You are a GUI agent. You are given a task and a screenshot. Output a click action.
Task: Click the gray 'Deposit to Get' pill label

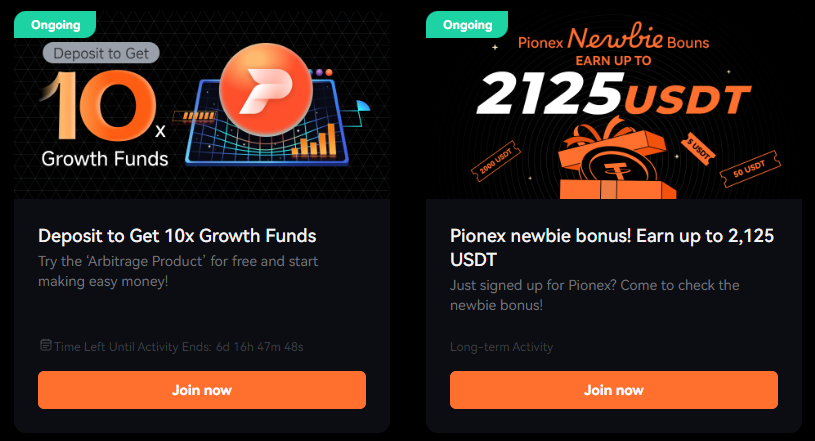click(x=101, y=53)
